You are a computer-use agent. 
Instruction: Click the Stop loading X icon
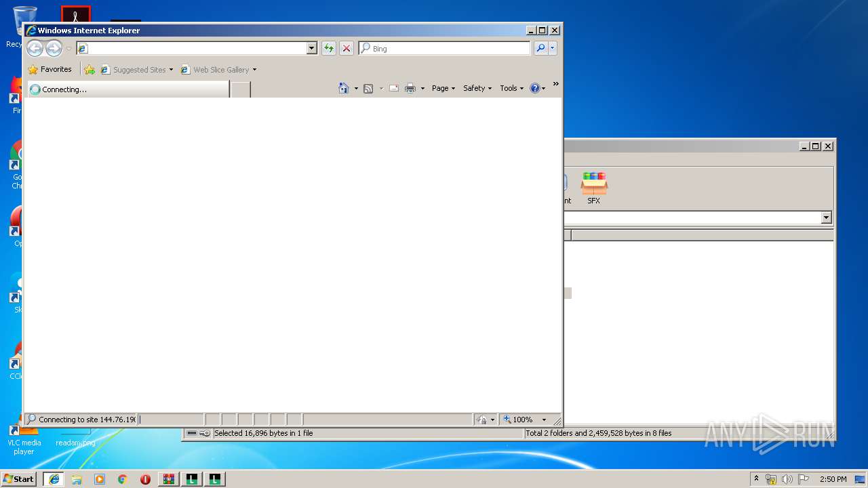(347, 48)
